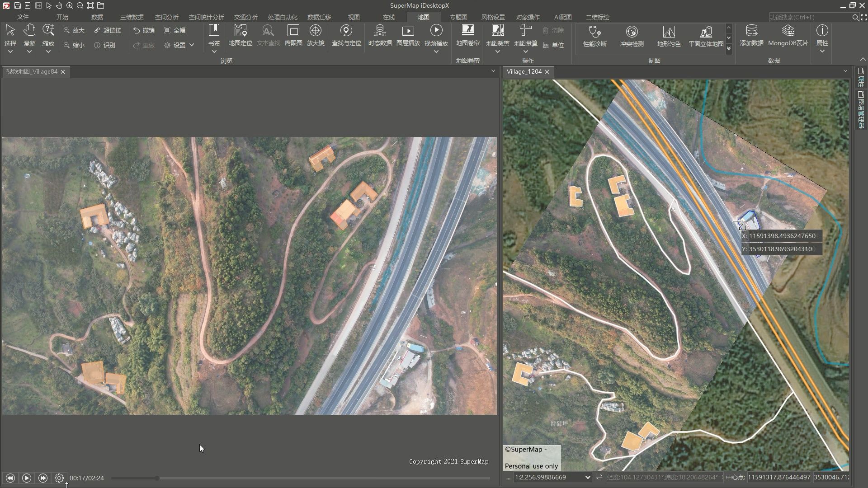Open video playback settings gear

[x=59, y=478]
